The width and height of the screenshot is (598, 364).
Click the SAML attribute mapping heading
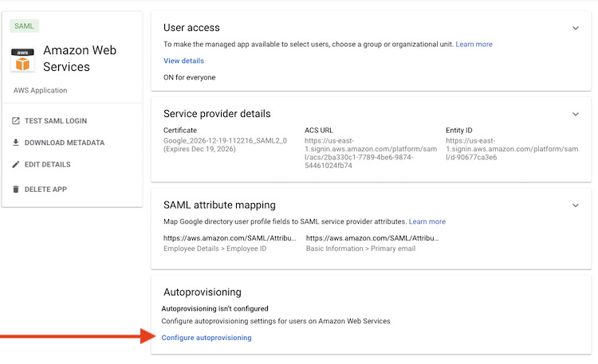click(219, 205)
